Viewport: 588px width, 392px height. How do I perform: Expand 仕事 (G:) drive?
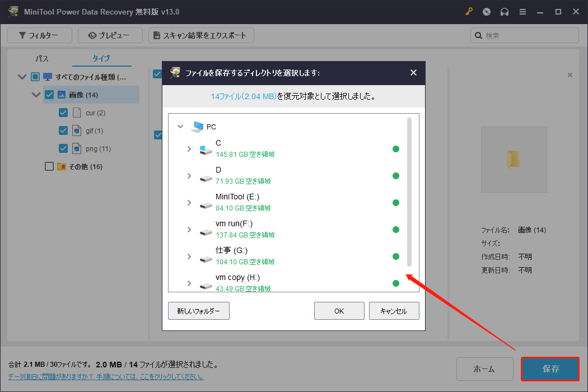click(189, 256)
